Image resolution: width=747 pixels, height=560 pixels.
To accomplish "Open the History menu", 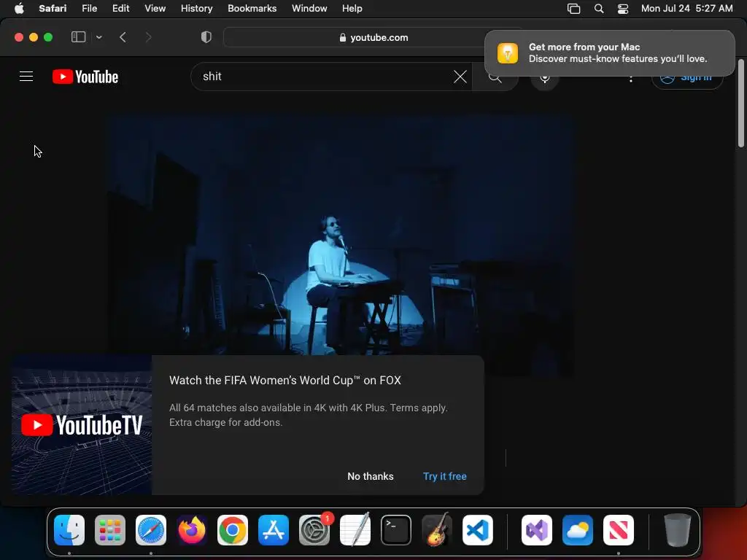I will (x=196, y=8).
